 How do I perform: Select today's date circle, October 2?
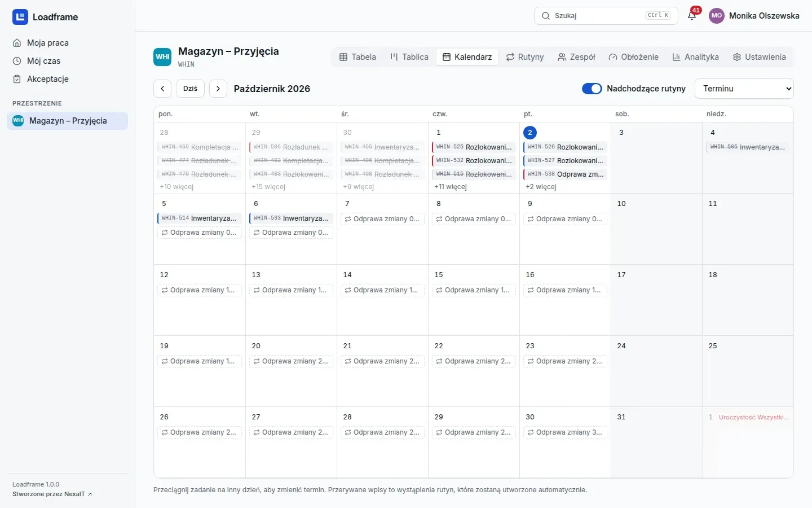point(530,133)
